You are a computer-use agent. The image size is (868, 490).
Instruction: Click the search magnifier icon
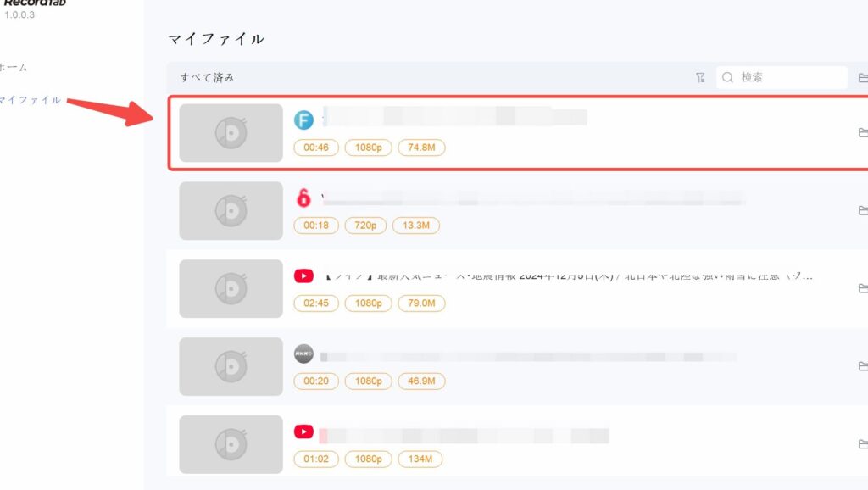(727, 78)
